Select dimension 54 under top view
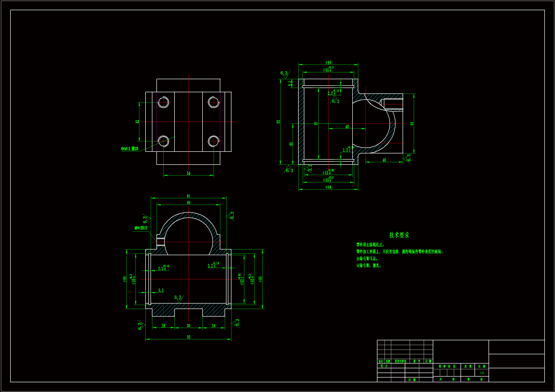Screen dimensions: 555x392 [x=188, y=173]
